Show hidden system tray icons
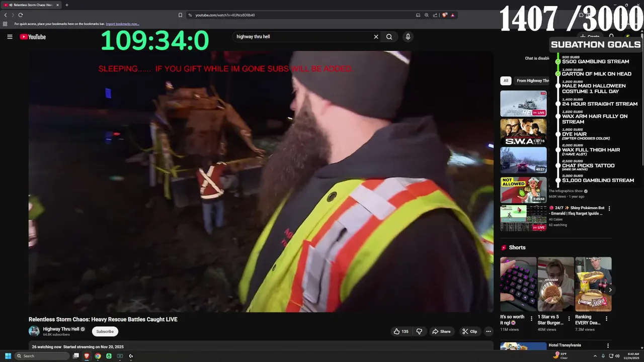 point(595,356)
